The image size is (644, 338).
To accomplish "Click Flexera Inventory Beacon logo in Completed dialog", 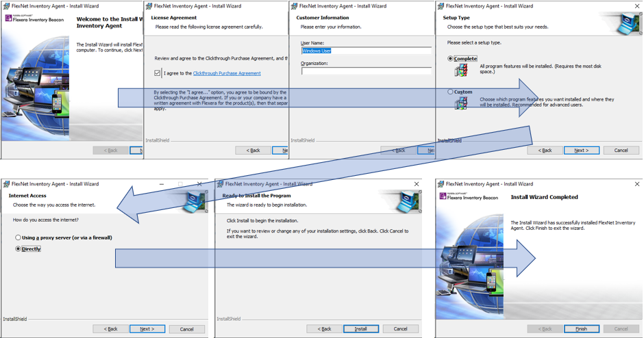I will (x=469, y=196).
